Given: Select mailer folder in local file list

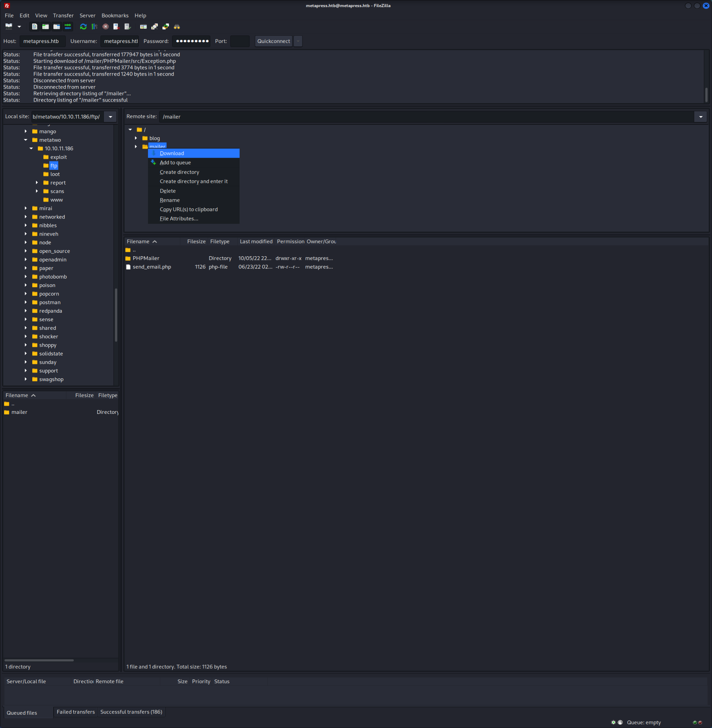Looking at the screenshot, I should coord(19,412).
